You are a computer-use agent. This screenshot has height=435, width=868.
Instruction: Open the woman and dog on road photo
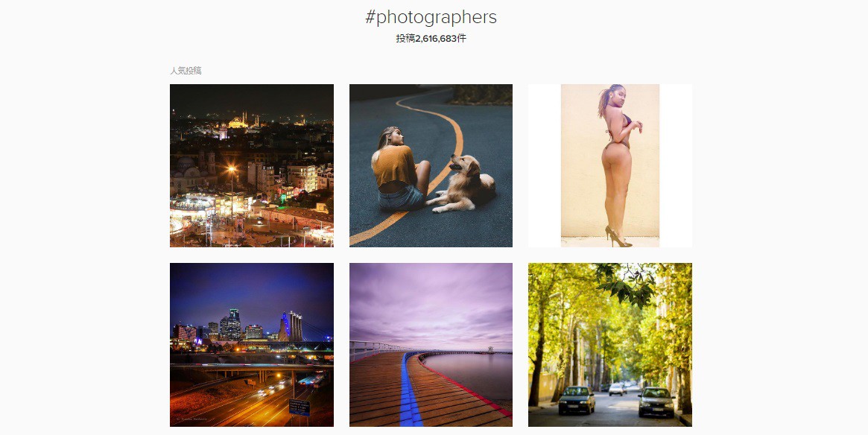[431, 165]
